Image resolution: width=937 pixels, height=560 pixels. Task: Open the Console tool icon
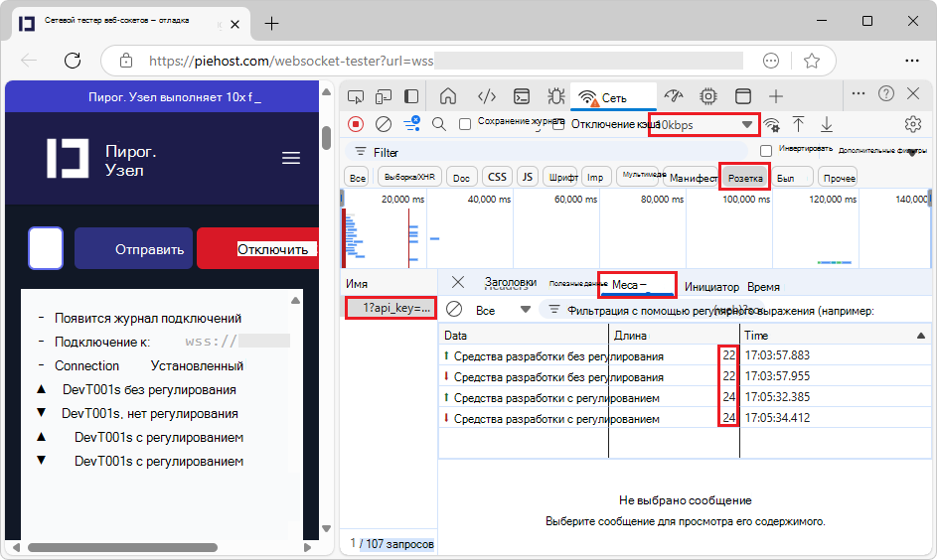[522, 96]
